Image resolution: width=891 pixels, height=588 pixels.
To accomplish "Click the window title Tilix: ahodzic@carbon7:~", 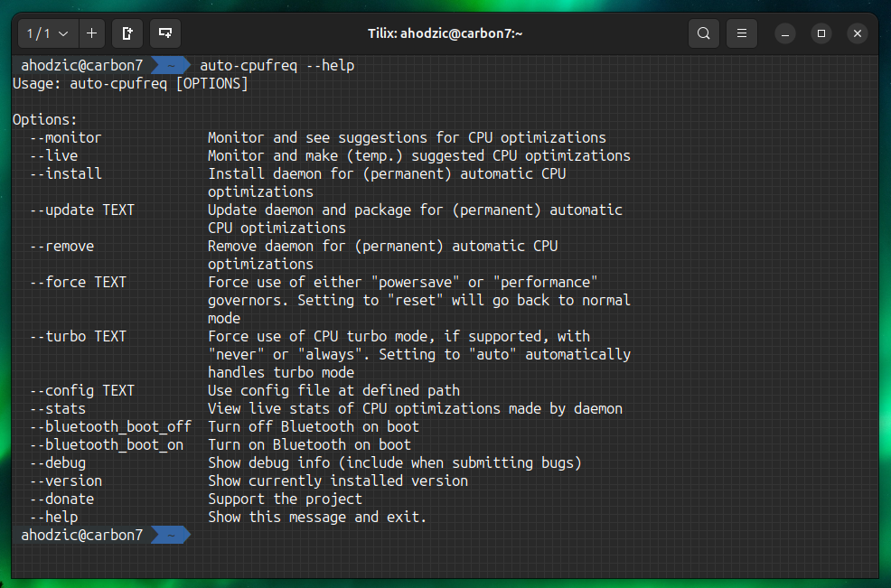I will pyautogui.click(x=445, y=33).
